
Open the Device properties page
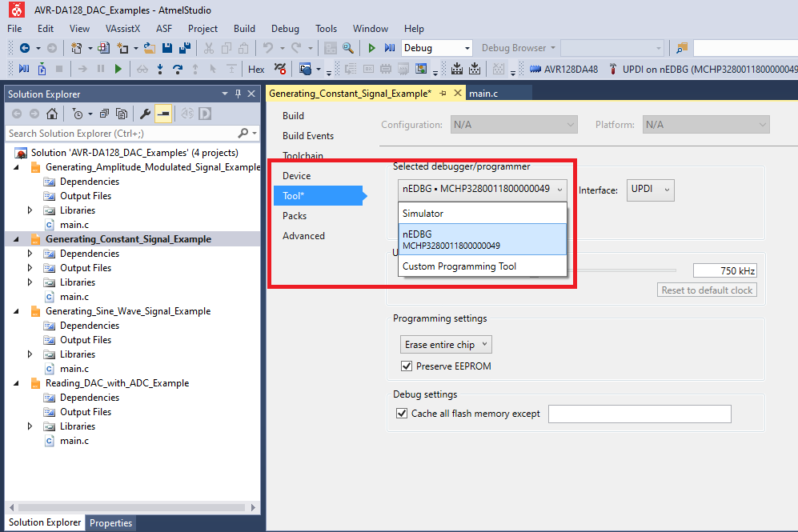tap(297, 175)
